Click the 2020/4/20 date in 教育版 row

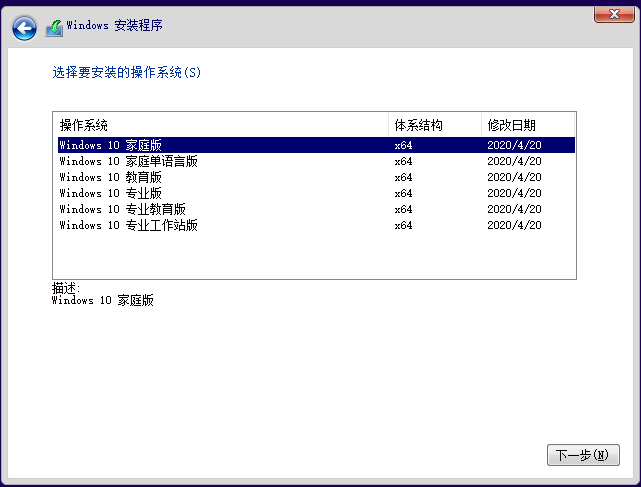click(x=514, y=177)
